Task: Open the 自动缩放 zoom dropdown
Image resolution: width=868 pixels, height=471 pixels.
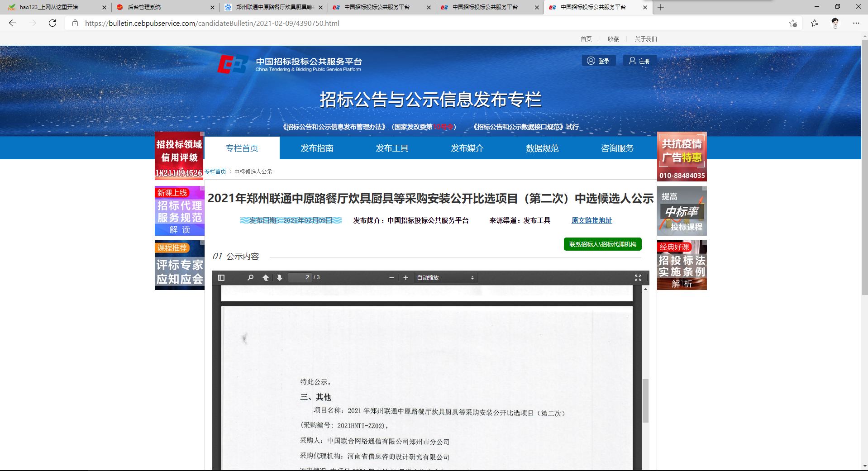Action: [445, 278]
